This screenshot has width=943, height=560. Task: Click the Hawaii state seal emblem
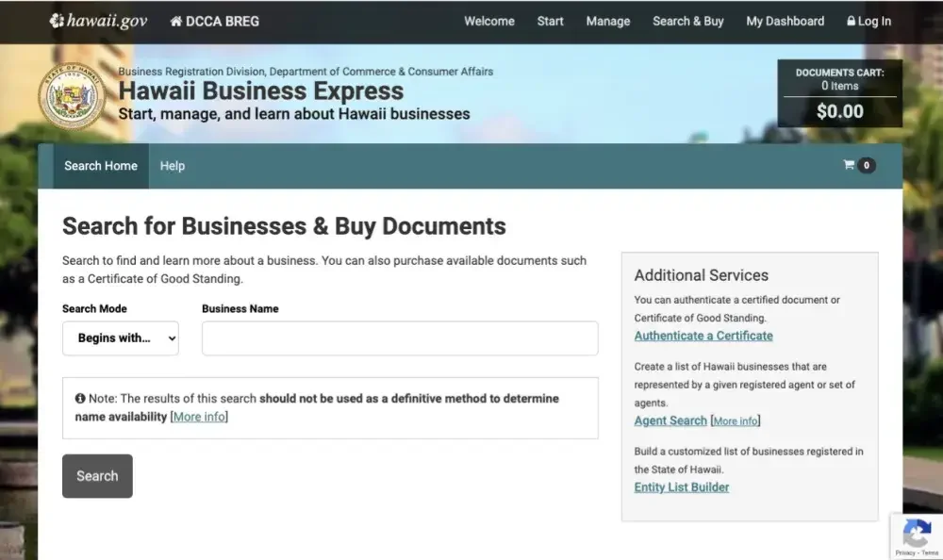pyautogui.click(x=72, y=96)
